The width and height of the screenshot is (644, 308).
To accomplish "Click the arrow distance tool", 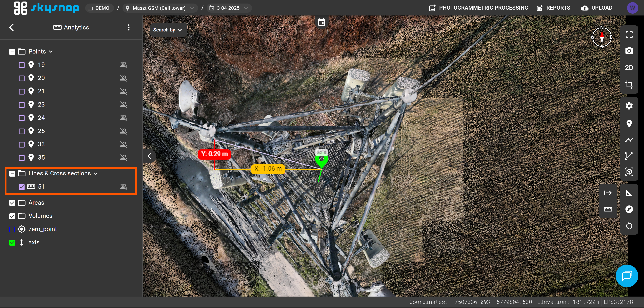I will pos(608,193).
